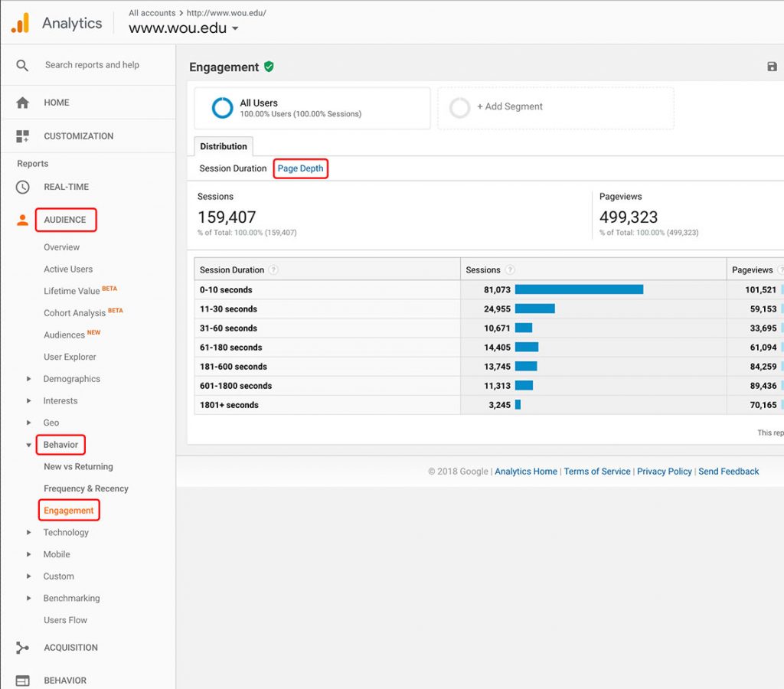The height and width of the screenshot is (689, 784).
Task: Click the 0-10 seconds sessions bar
Action: (x=579, y=289)
